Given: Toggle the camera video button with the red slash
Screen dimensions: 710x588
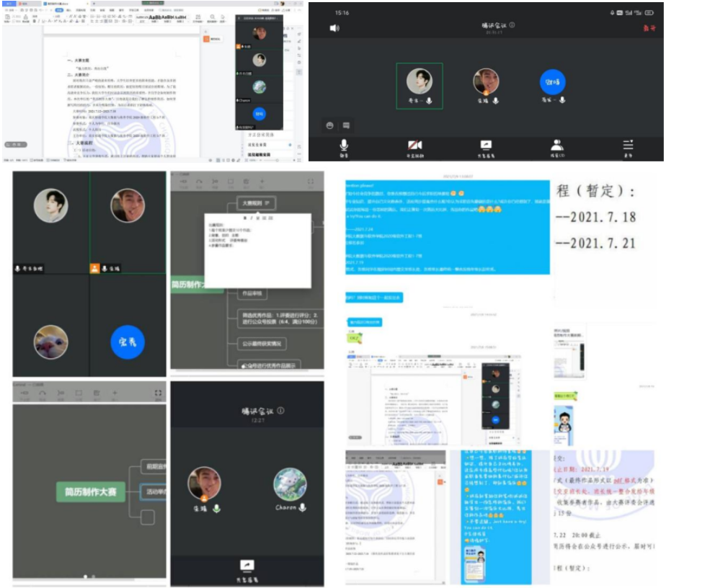Looking at the screenshot, I should coord(415,146).
